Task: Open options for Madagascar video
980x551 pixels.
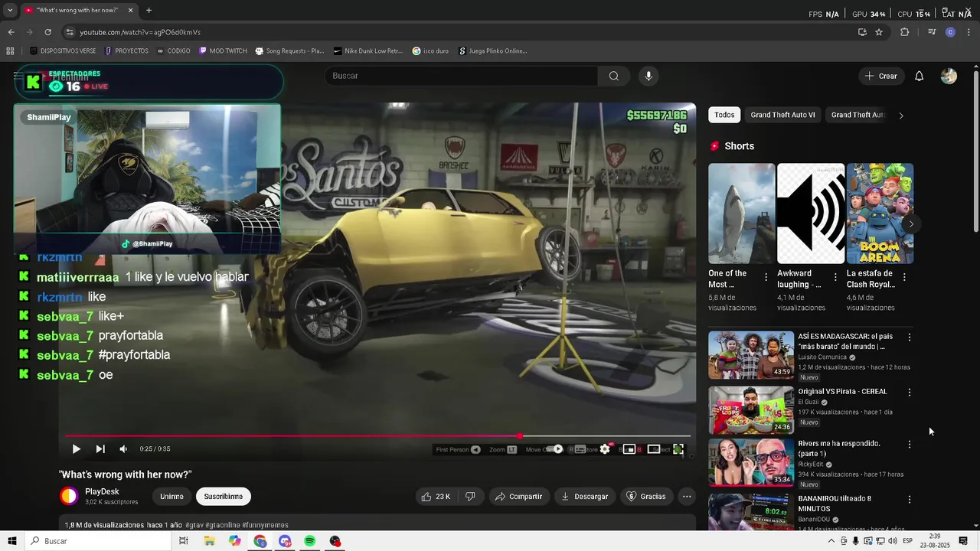Action: pos(910,337)
